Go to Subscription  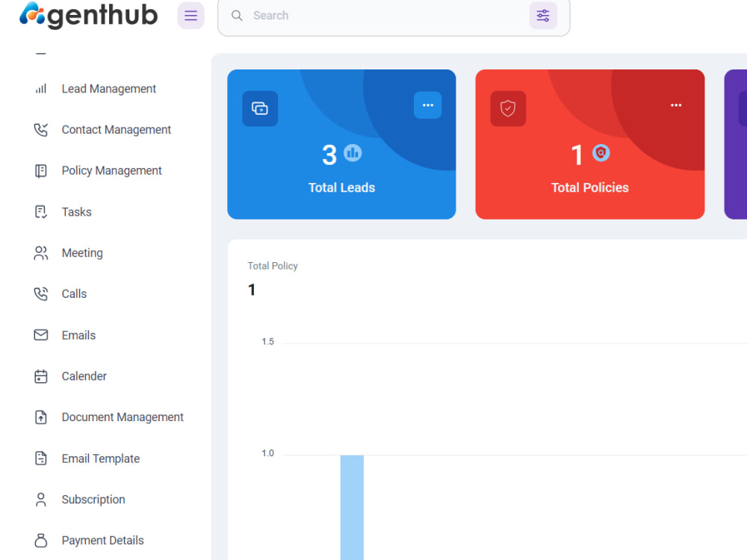click(93, 500)
